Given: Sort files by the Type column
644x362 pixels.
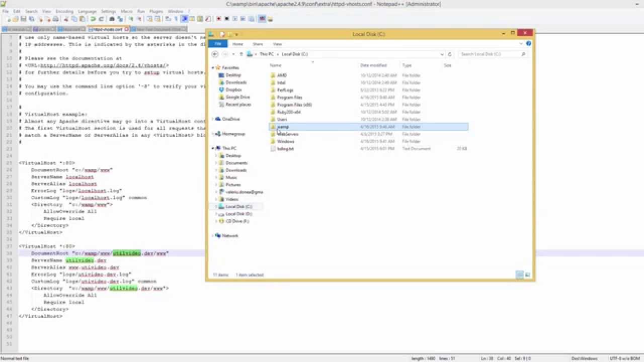Looking at the screenshot, I should click(x=407, y=65).
